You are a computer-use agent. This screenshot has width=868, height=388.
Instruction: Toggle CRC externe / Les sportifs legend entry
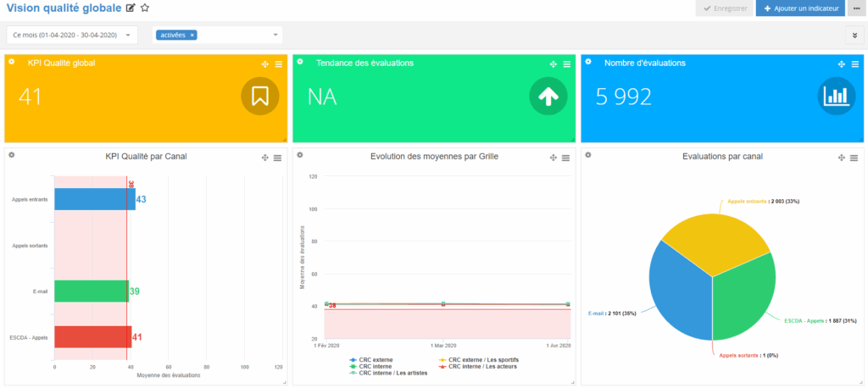click(481, 360)
